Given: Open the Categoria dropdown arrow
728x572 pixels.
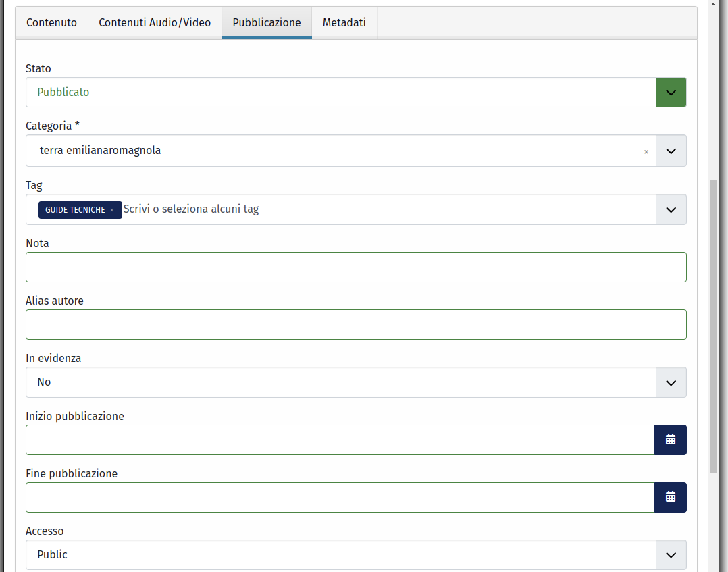Looking at the screenshot, I should coord(671,151).
